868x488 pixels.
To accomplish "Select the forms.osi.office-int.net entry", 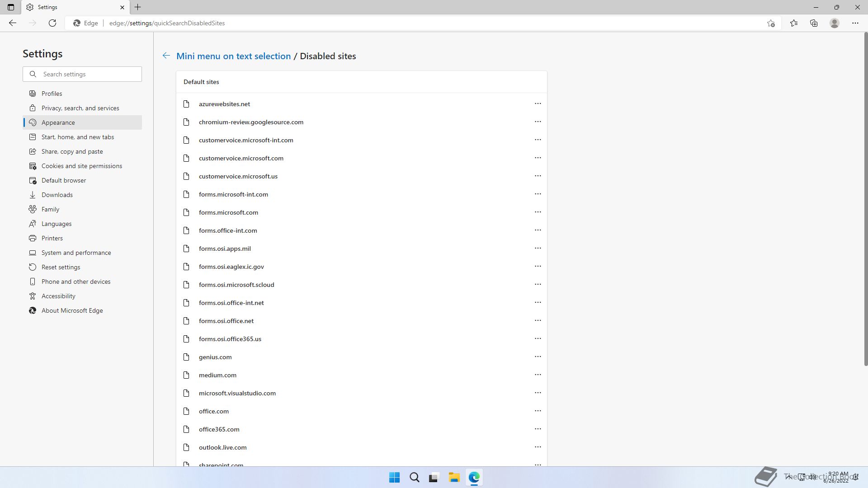I will (362, 303).
